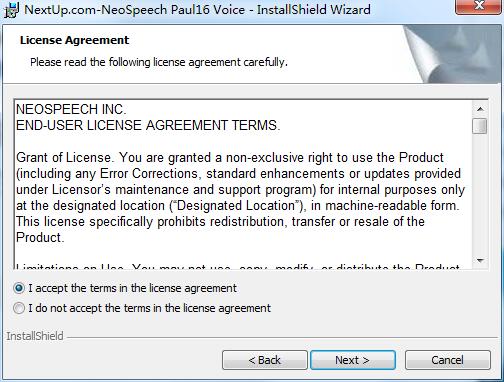Cancel the voice installation
Viewport: 504px width, 382px height.
point(448,360)
